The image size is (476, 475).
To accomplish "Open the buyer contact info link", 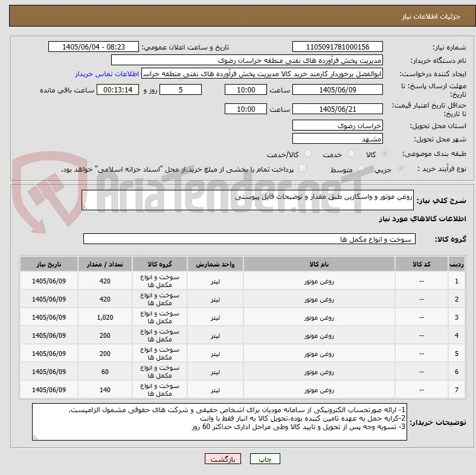I will click(x=107, y=74).
